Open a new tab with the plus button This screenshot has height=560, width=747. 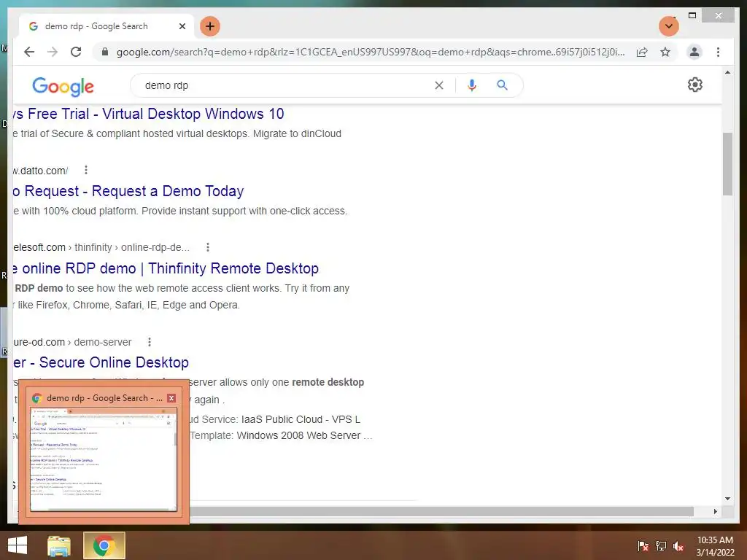(210, 26)
